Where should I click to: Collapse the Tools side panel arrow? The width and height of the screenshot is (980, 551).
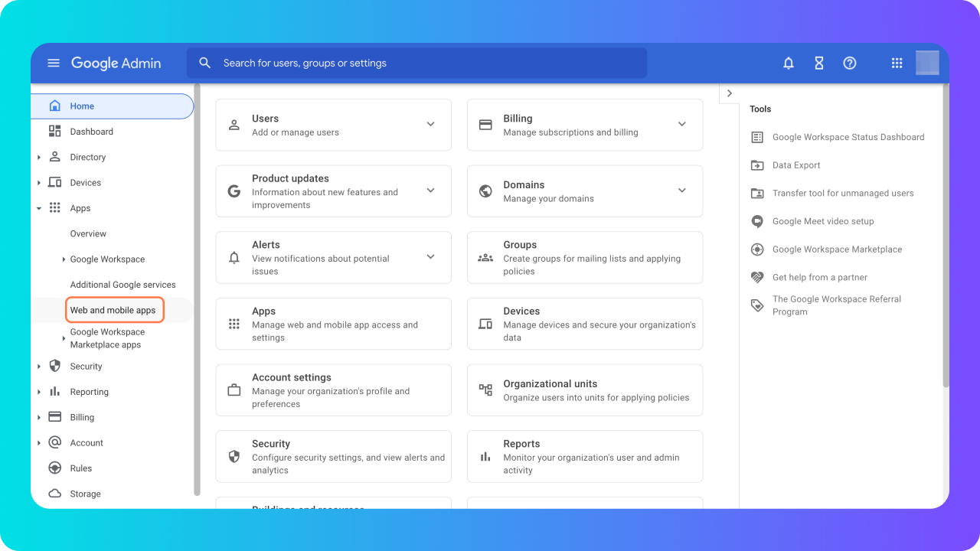pos(730,93)
